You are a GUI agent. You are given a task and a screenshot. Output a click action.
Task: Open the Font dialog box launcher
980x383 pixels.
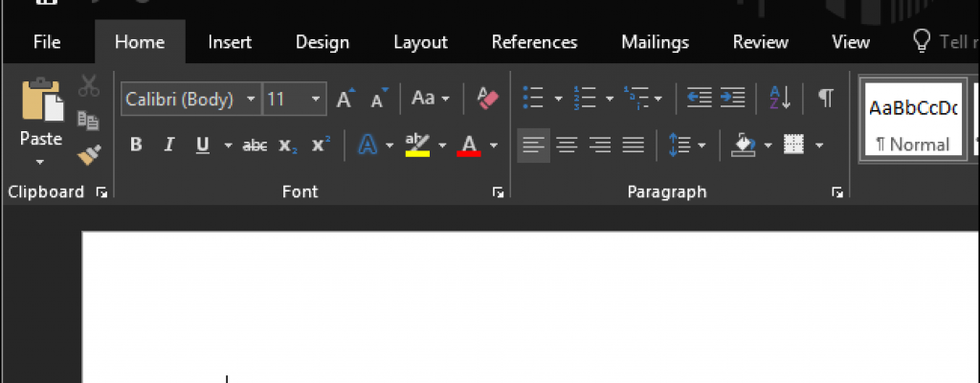[498, 192]
